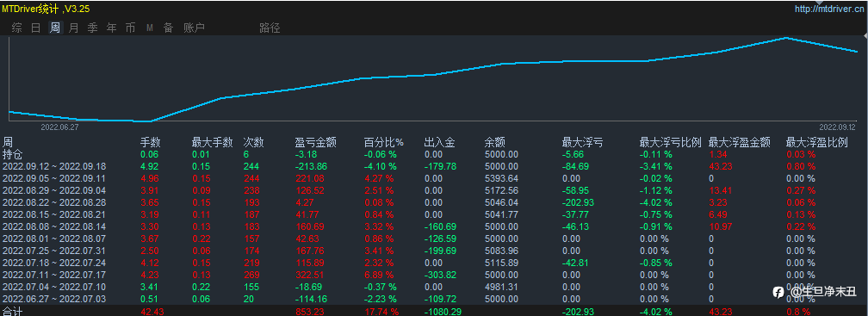Click trade count 269
Screen dimensions: 868x316
click(251, 275)
